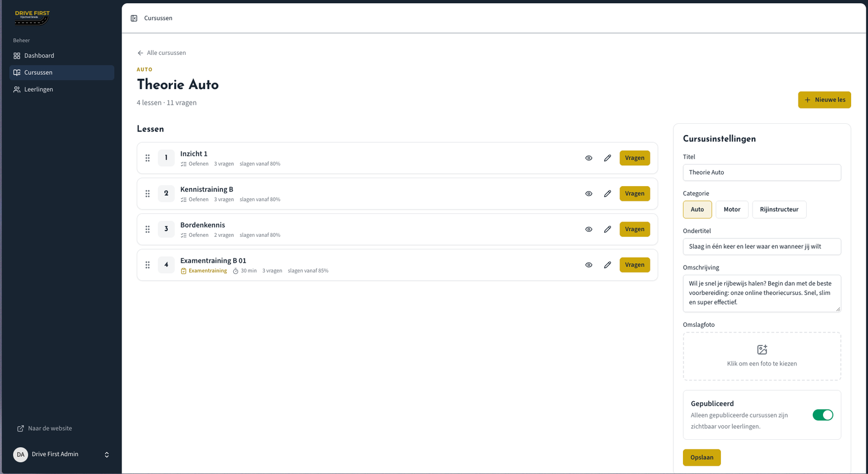Click the Ondertitel input field

tap(762, 247)
